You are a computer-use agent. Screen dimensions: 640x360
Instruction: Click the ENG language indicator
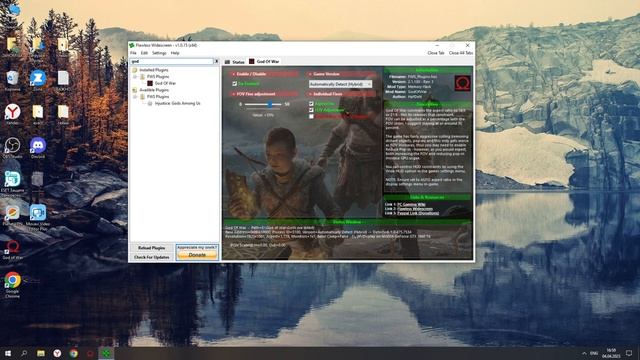coord(594,353)
